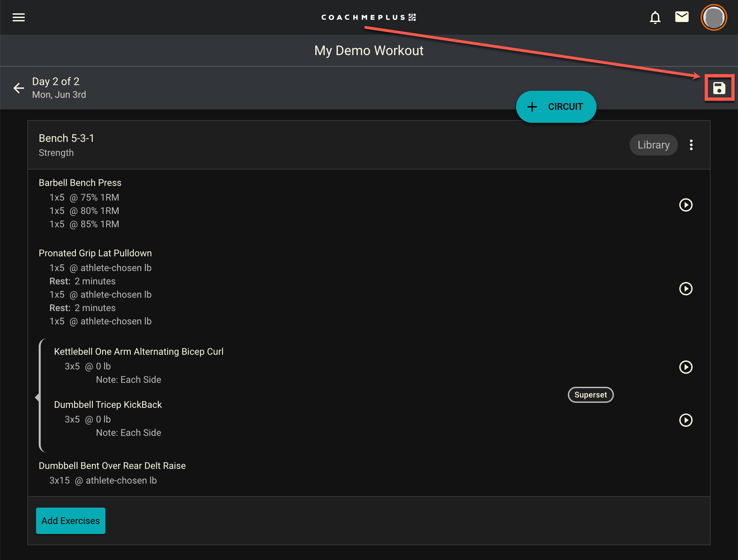The height and width of the screenshot is (560, 738).
Task: Click the Day 2 of 2 heading
Action: [x=56, y=81]
